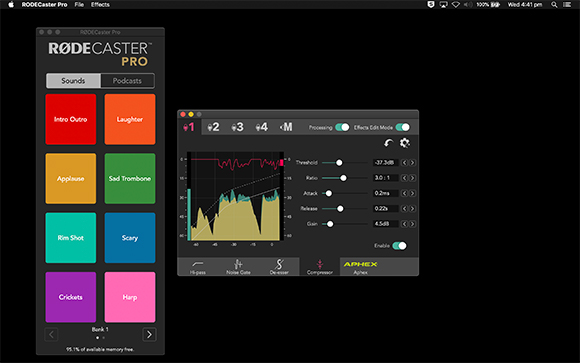Select microphone channel 2 icon
580x363 pixels.
pyautogui.click(x=213, y=127)
